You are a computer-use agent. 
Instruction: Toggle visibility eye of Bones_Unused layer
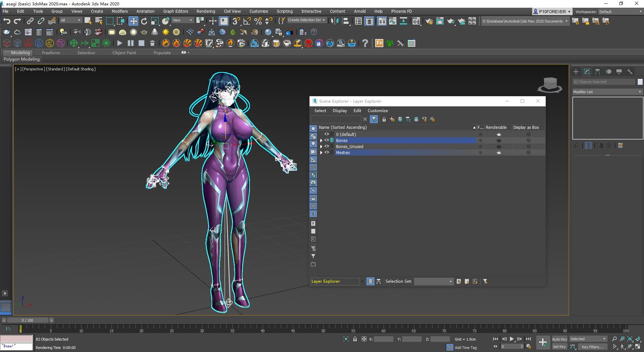(x=326, y=146)
